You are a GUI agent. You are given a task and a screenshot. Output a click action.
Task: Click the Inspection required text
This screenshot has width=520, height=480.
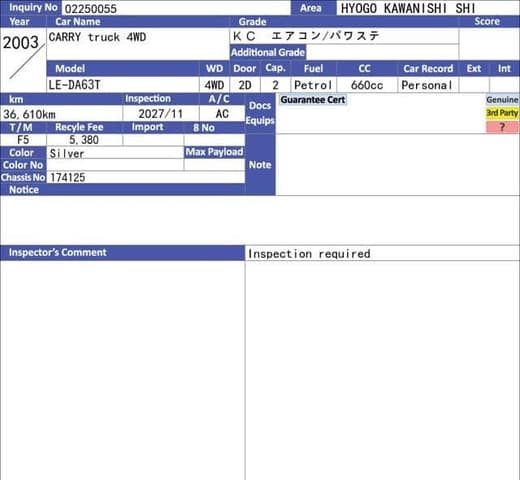[309, 254]
